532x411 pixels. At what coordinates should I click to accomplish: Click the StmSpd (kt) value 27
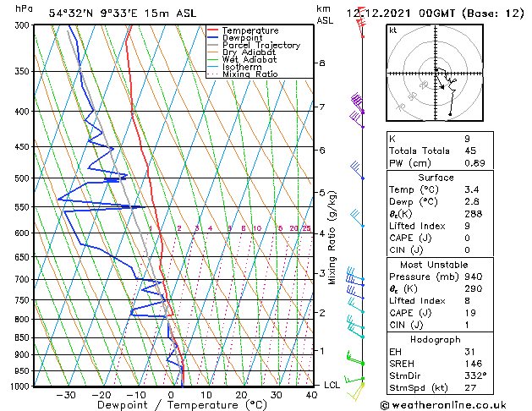(x=470, y=387)
